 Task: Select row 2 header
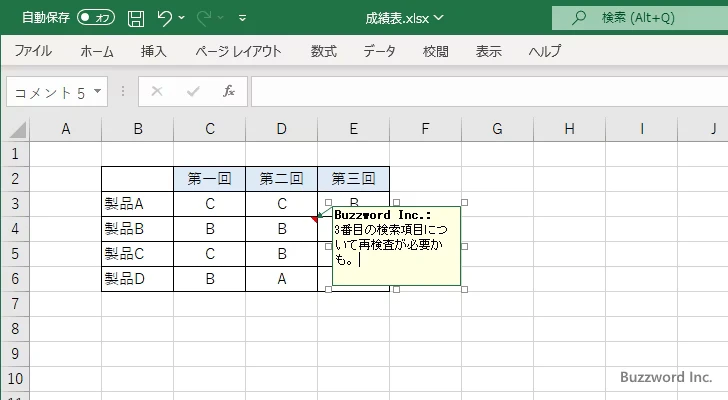(15, 179)
